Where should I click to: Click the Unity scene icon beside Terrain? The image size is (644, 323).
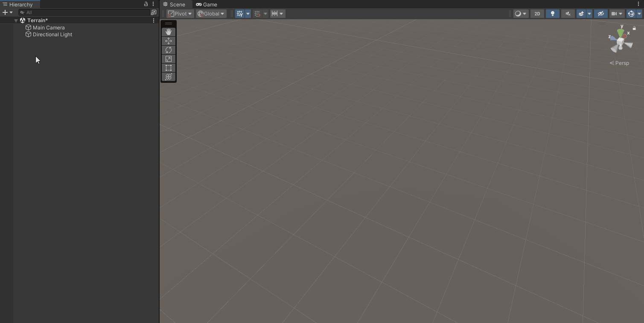(x=23, y=20)
